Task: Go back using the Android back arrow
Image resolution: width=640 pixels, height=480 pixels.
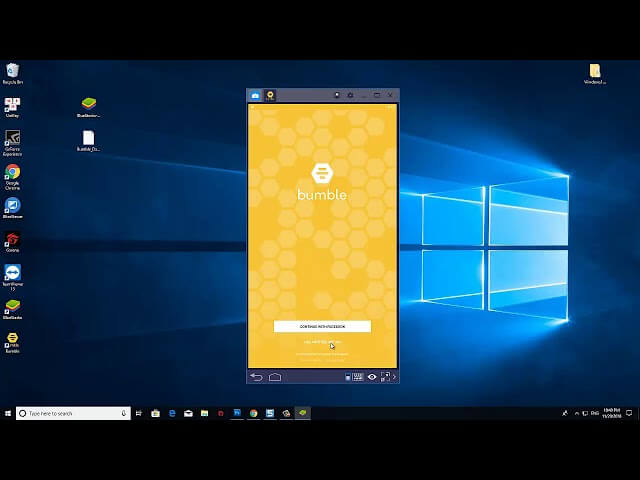Action: coord(256,377)
